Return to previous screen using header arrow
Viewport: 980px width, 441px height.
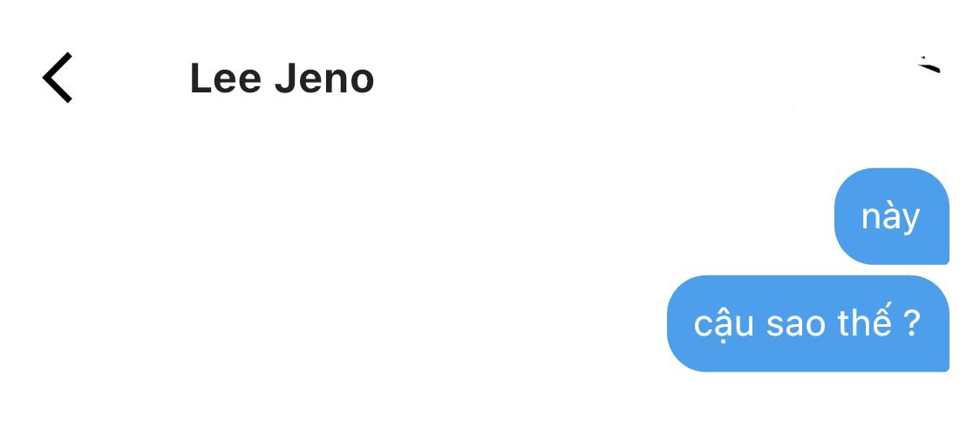click(58, 78)
